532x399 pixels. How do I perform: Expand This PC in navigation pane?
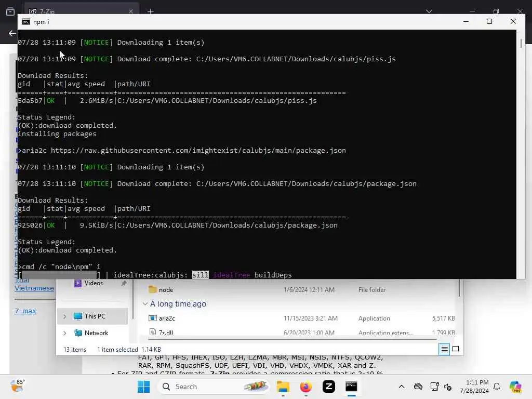[64, 316]
